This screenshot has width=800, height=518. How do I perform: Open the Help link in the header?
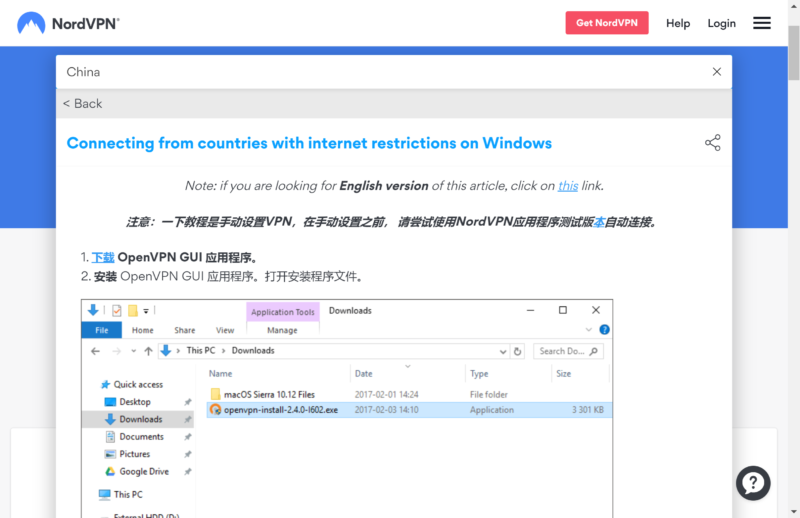[678, 23]
